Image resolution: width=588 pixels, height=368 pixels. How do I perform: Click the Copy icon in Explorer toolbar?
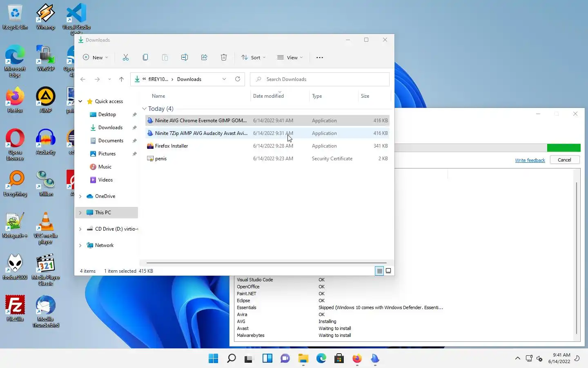[145, 57]
